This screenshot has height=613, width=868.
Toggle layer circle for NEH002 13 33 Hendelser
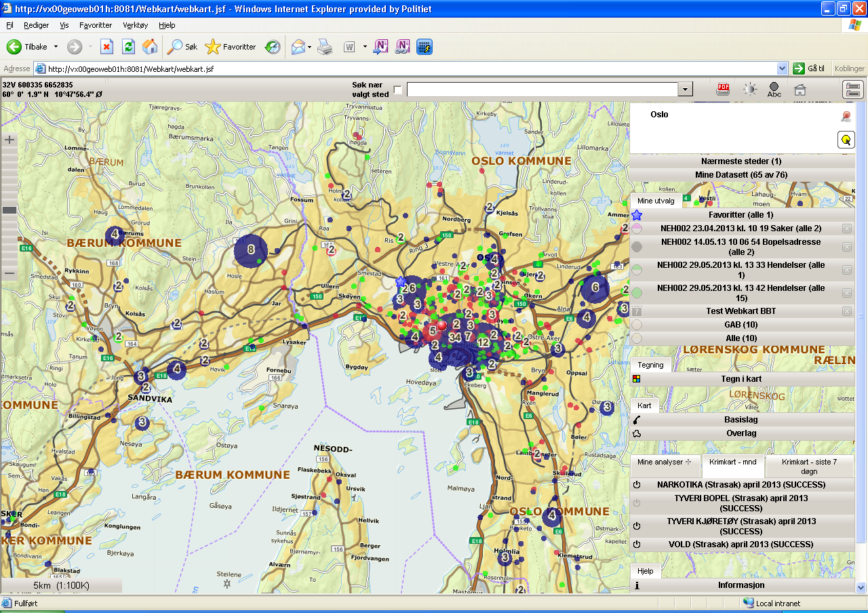[x=637, y=270]
